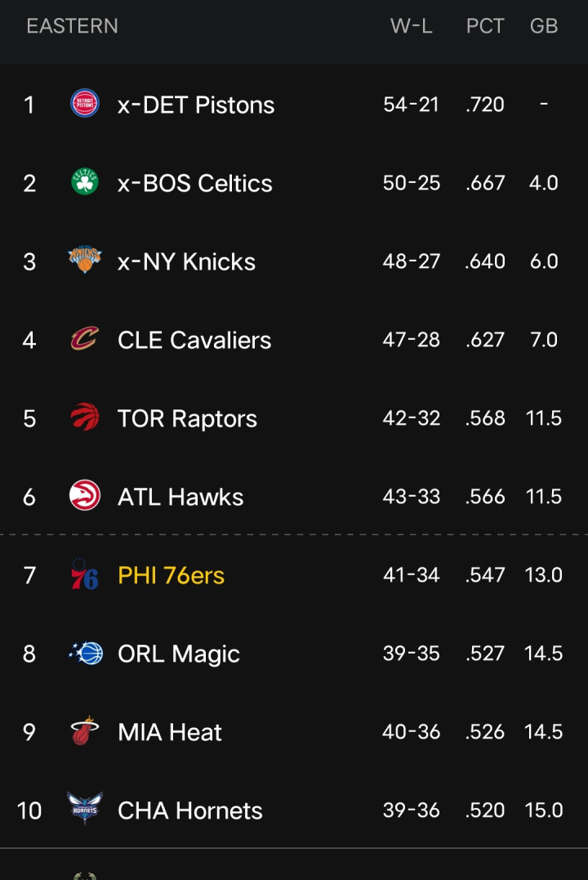The image size is (588, 880).
Task: Tap the Celtics 50-25 record
Action: coord(412,183)
